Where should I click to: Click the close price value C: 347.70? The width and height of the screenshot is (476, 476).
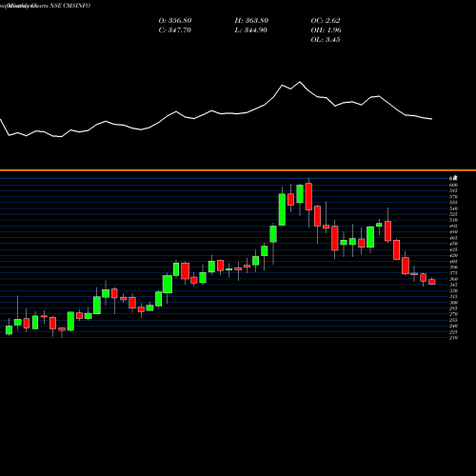[175, 30]
